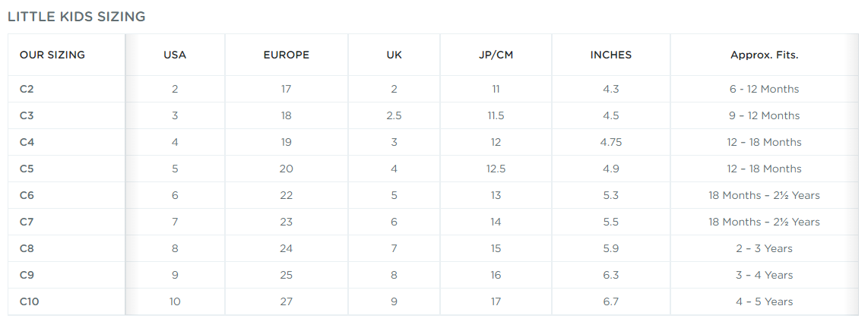This screenshot has height=328, width=868.
Task: Select the Approx. Fits. column header
Action: click(764, 55)
